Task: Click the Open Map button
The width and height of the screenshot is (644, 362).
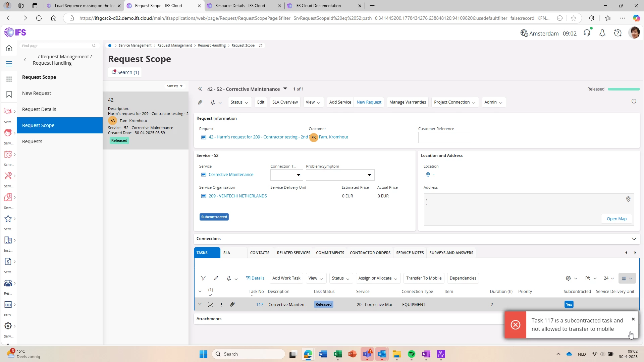Action: (x=616, y=219)
